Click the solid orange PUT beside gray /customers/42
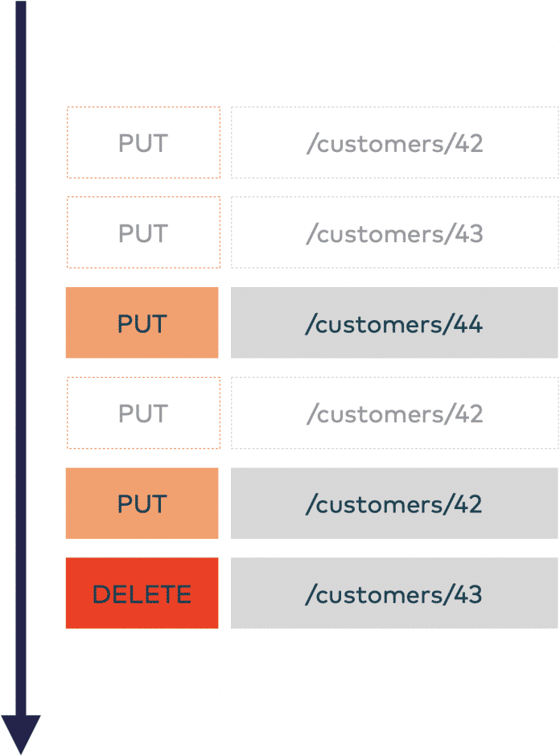Screen dimensions: 560x756 click(x=142, y=503)
